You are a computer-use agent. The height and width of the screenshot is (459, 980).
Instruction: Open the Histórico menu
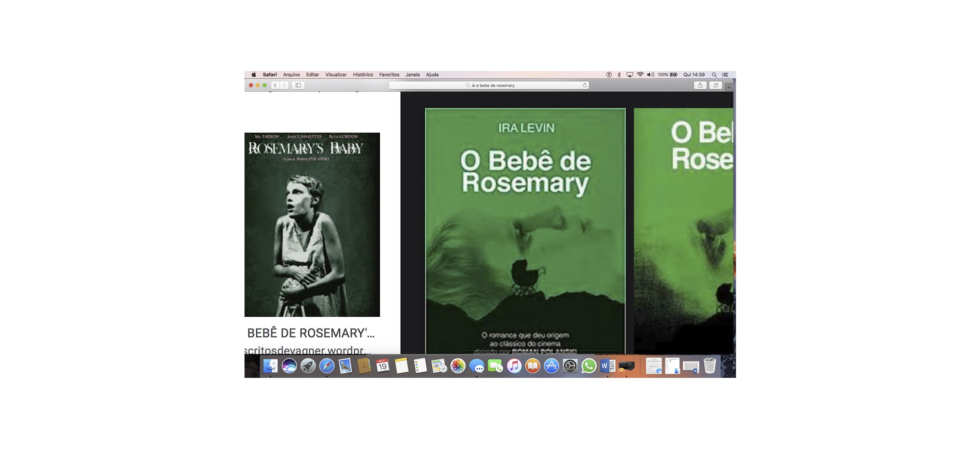point(363,74)
